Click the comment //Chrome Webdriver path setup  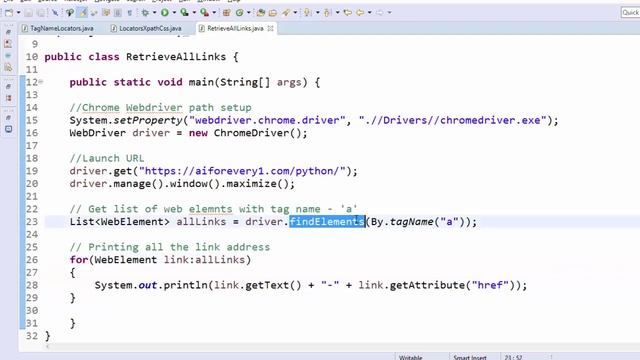160,108
